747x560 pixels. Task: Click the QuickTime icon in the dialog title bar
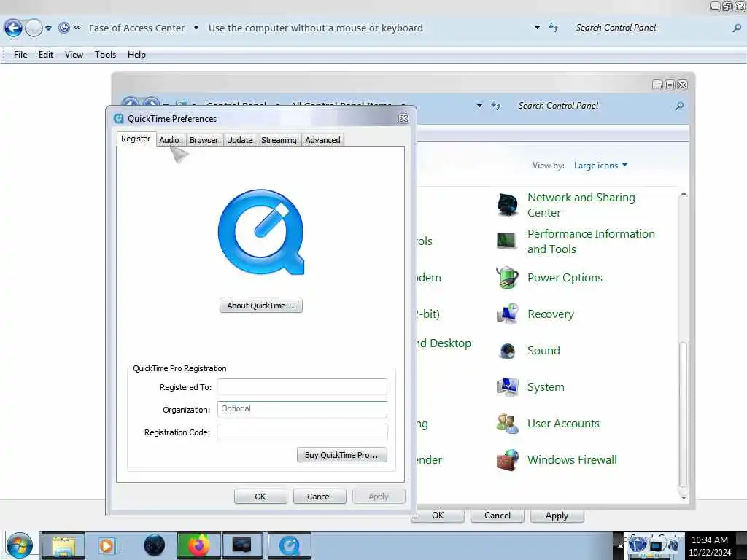119,119
